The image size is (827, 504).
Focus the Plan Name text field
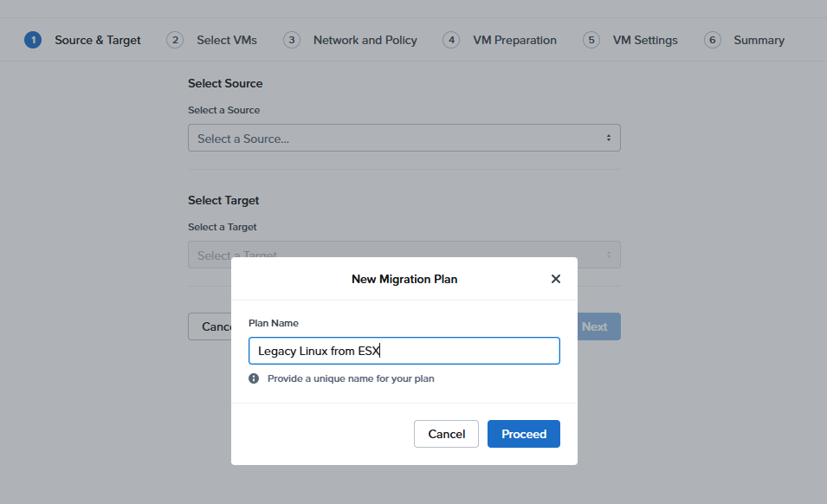click(404, 351)
